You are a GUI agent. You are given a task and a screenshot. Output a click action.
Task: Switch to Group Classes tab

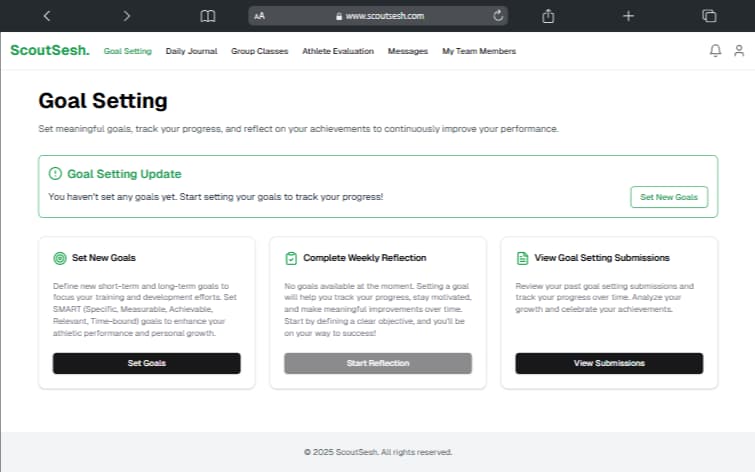pos(259,51)
